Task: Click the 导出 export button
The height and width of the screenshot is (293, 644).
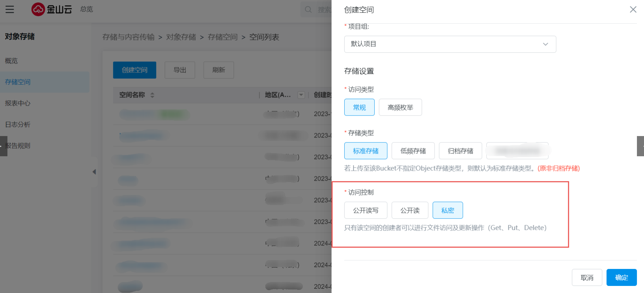Action: click(180, 70)
